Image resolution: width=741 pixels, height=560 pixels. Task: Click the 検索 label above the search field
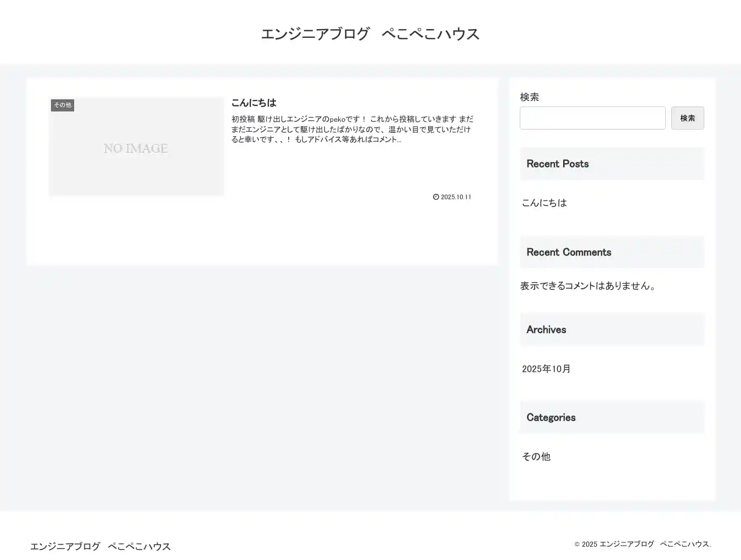(x=529, y=97)
